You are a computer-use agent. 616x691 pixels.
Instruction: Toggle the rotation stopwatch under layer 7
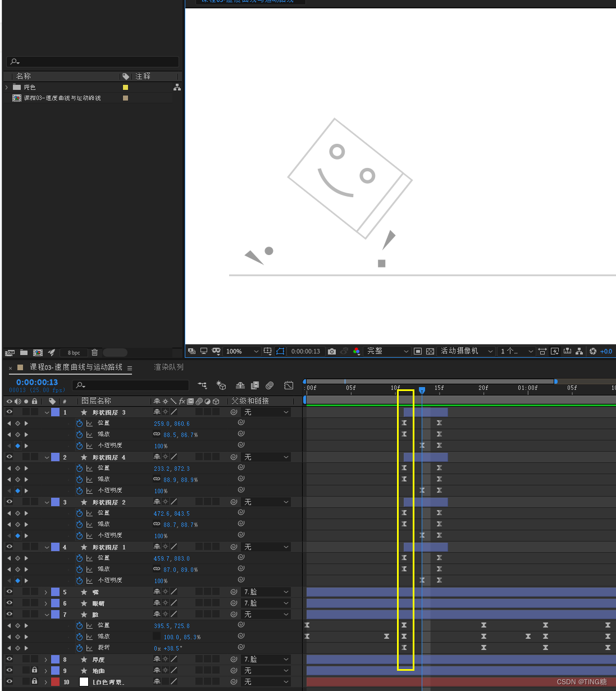tap(79, 648)
